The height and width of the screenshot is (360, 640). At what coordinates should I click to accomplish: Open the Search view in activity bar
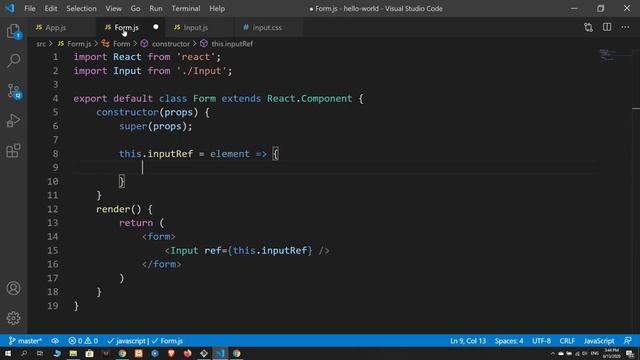point(13,61)
